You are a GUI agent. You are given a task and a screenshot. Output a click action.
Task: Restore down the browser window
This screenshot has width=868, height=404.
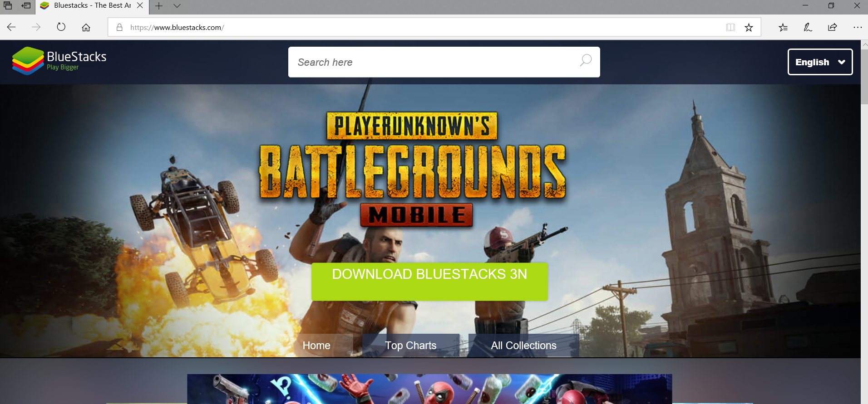click(831, 5)
